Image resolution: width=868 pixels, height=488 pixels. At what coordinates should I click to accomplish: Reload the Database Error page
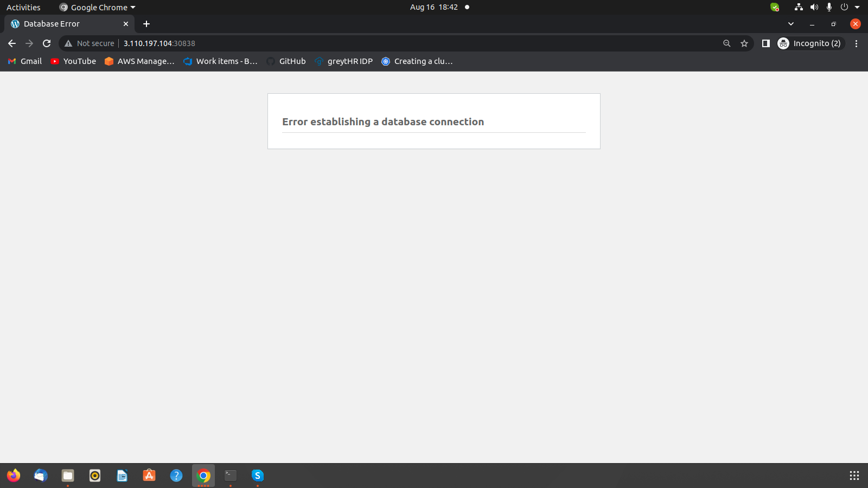pos(47,43)
